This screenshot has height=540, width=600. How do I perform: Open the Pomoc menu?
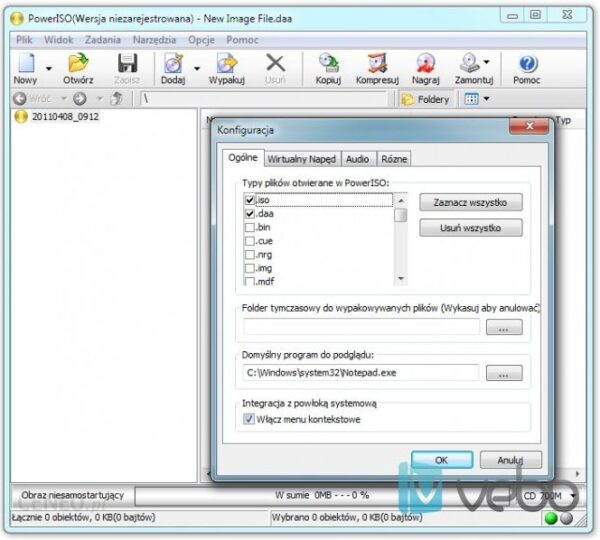pos(242,40)
